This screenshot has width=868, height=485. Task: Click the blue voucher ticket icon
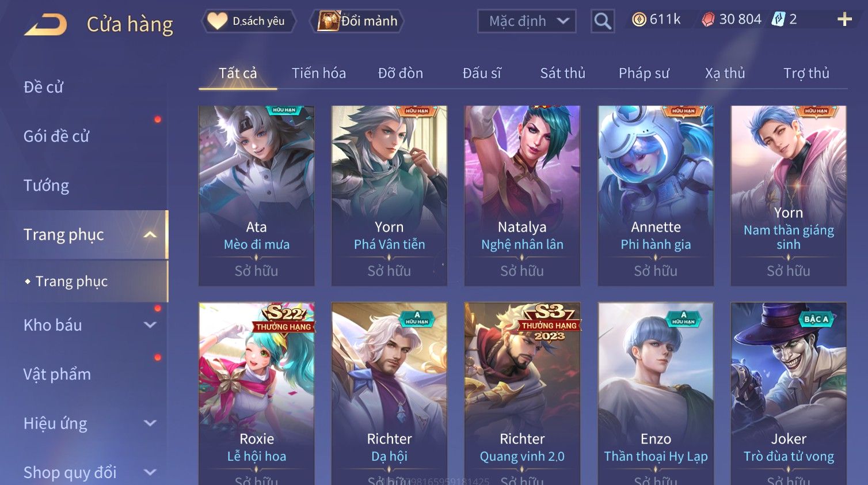[778, 20]
